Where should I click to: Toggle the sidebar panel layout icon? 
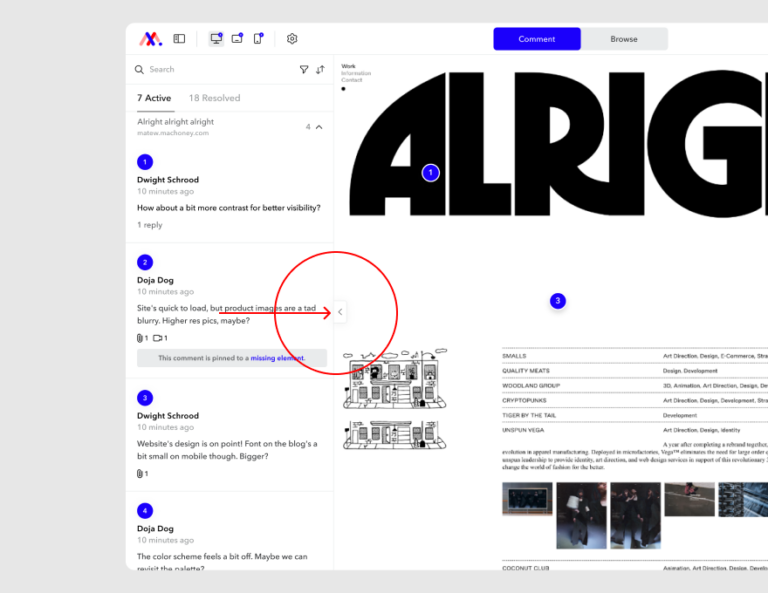tap(180, 39)
